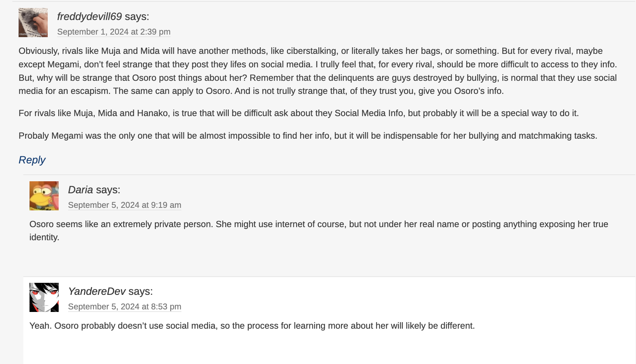Click Daria's cartoon bird avatar

click(x=44, y=196)
